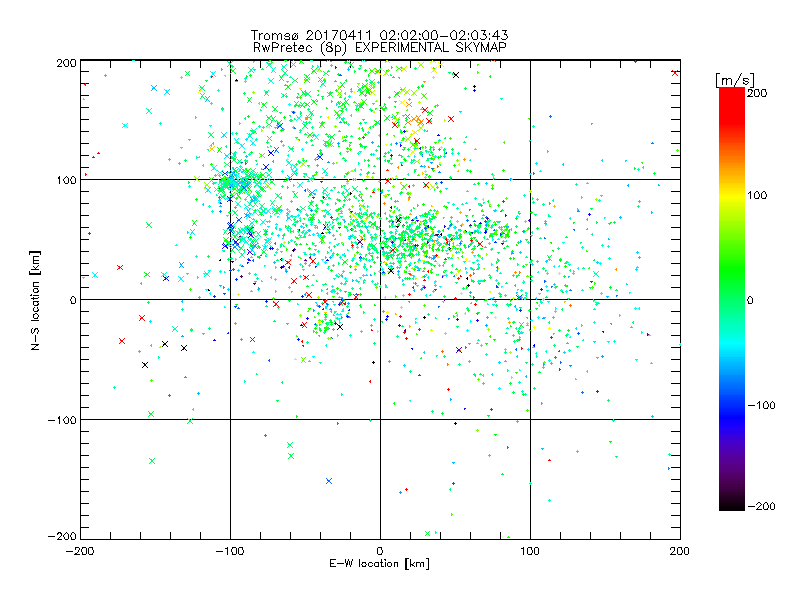This screenshot has width=800, height=600.
Task: Click the y-axis tick label "-100"
Action: pos(62,420)
